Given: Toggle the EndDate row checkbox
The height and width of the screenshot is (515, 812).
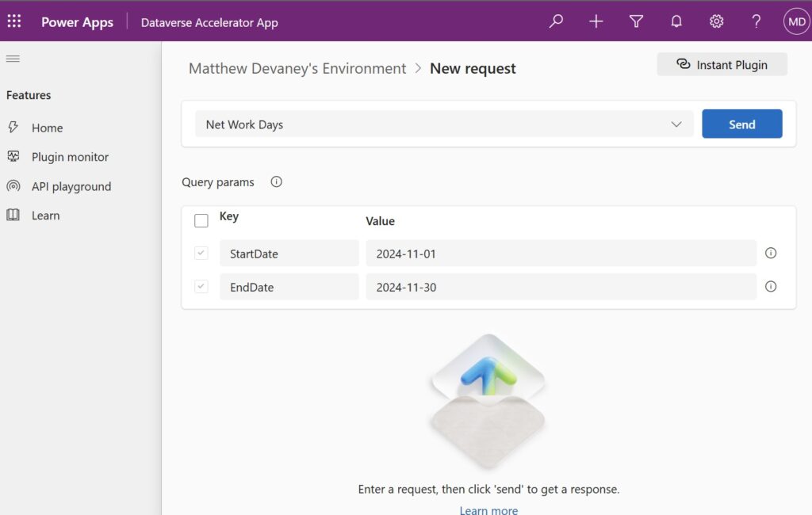Looking at the screenshot, I should 201,286.
